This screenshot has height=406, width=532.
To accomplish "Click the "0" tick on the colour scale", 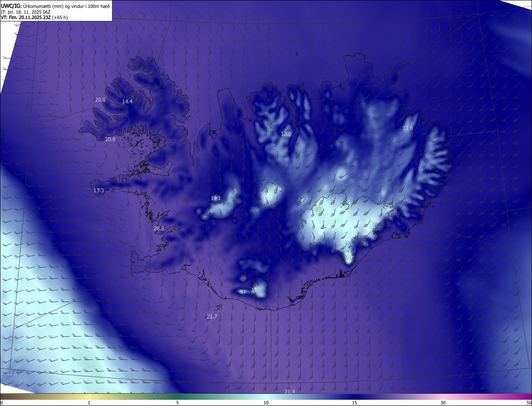I will (x=2, y=403).
